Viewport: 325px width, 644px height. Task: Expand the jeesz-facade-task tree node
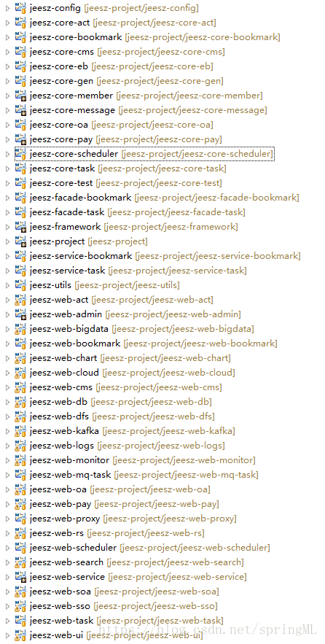coord(7,212)
